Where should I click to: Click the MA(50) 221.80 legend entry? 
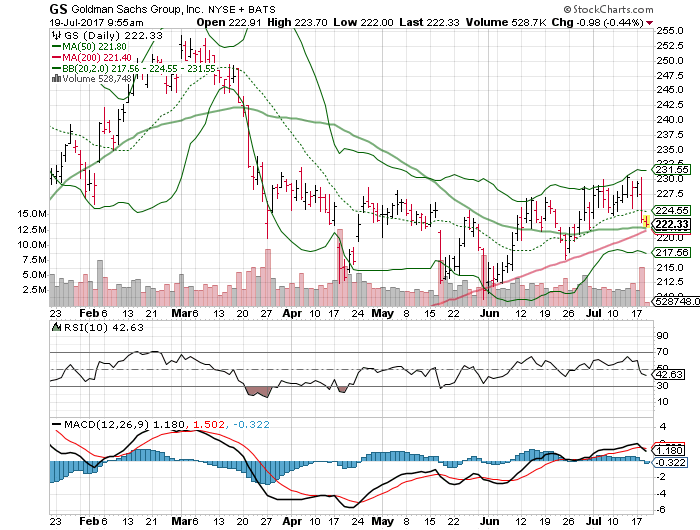94,46
